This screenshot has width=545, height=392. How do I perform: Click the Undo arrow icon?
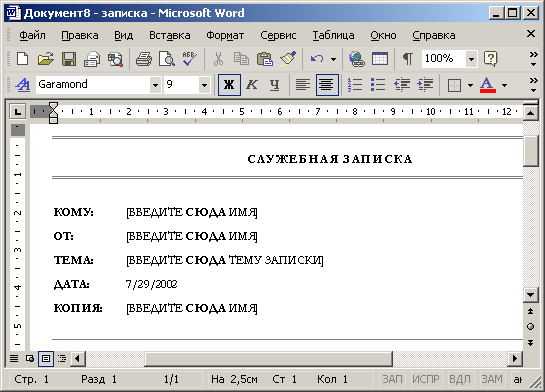click(317, 59)
